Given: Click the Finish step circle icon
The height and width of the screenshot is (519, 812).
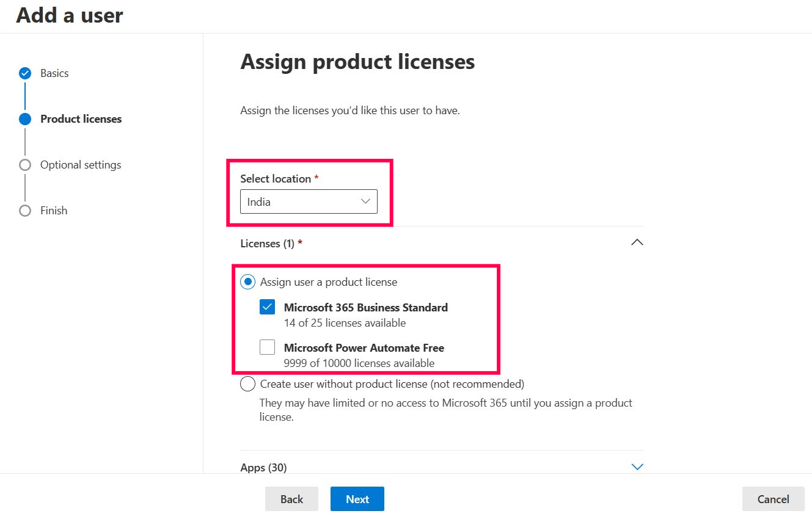Looking at the screenshot, I should (25, 211).
